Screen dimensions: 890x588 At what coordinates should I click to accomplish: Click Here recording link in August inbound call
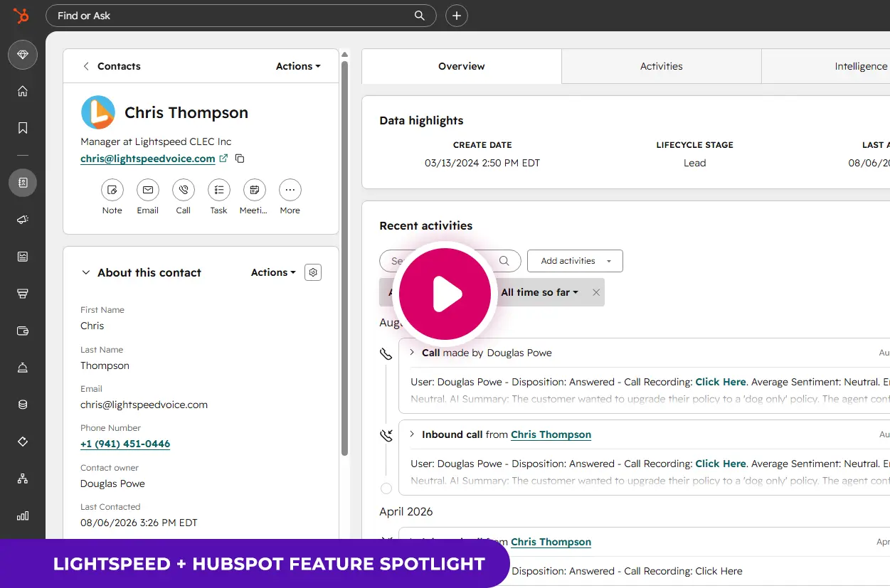721,464
